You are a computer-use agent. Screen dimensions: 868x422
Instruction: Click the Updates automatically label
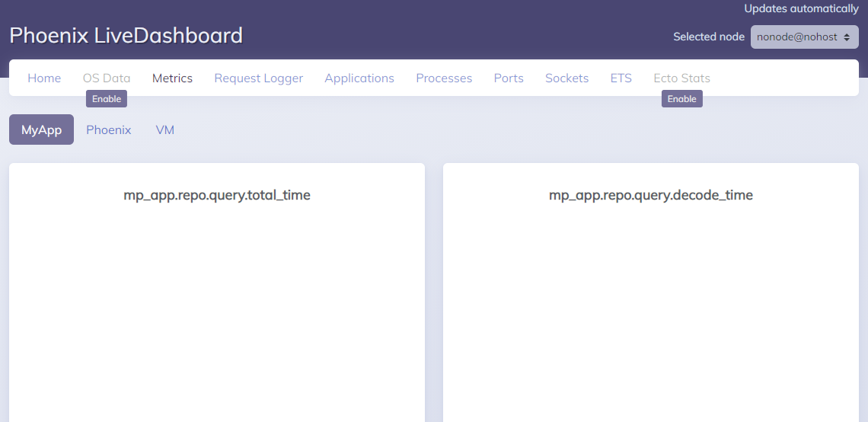801,8
